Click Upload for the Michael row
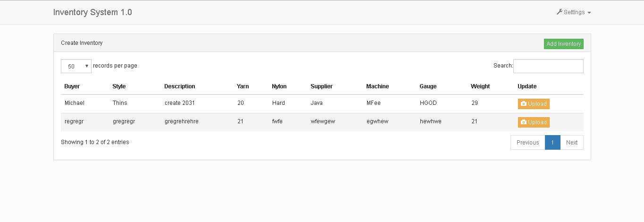Viewport: 644px width, 222px height. pos(534,104)
